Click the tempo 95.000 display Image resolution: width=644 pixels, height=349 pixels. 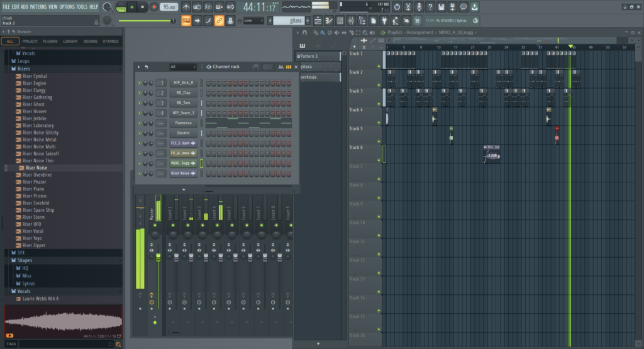(169, 7)
